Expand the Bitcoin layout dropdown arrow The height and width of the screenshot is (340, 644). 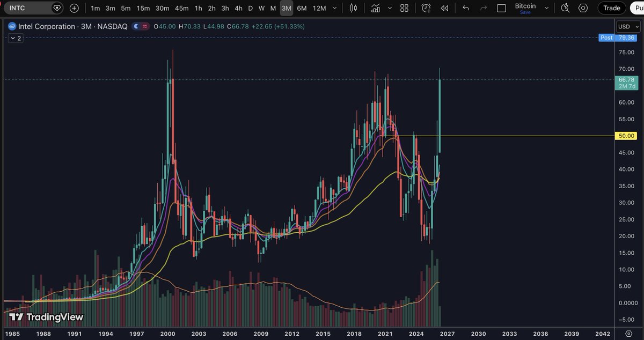coord(546,8)
